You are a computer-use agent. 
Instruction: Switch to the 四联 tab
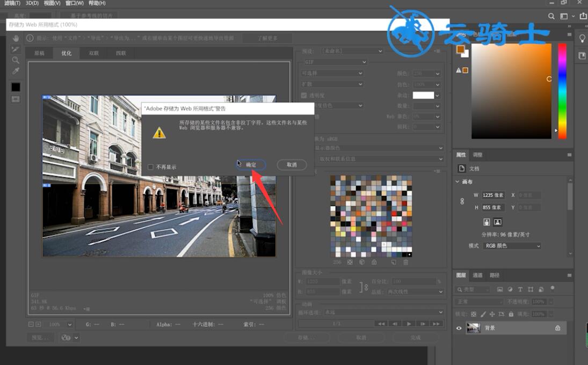coord(121,53)
